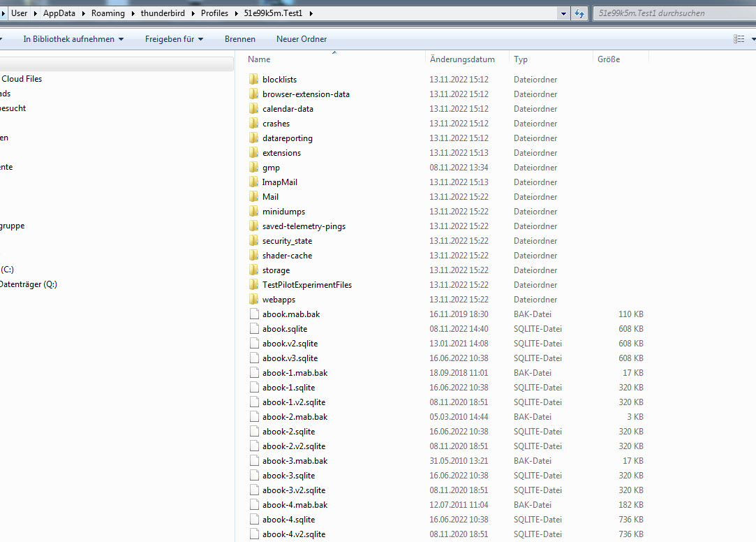Open the view options dropdown arrow
The width and height of the screenshot is (756, 542).
(753, 39)
